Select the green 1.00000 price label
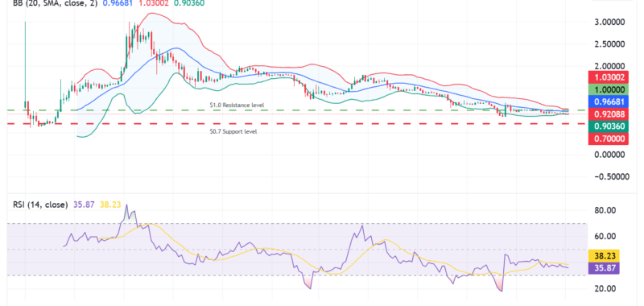Screen dimensions: 644x306 pos(609,89)
